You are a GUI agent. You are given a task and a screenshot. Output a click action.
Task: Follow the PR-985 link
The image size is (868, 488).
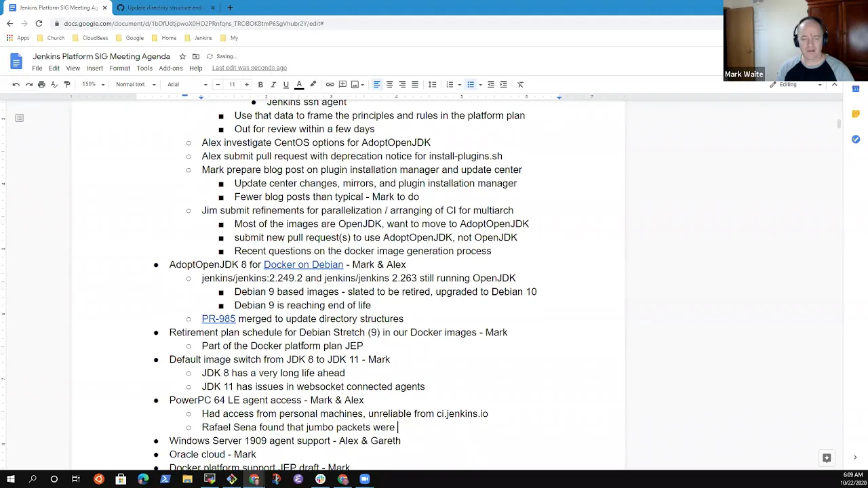click(218, 319)
